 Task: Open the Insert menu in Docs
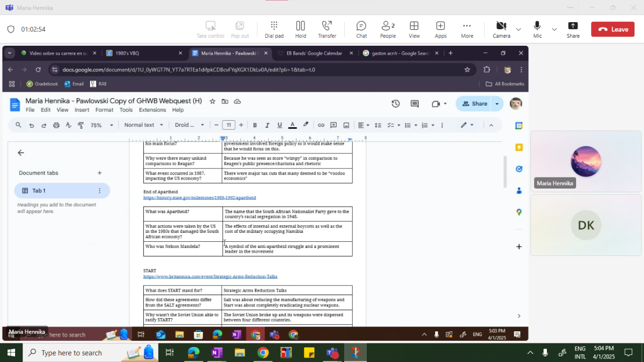coord(82,110)
